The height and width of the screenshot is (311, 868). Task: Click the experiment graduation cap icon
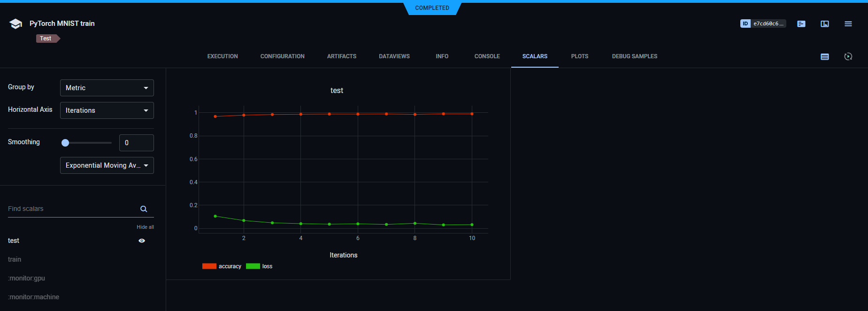point(15,24)
